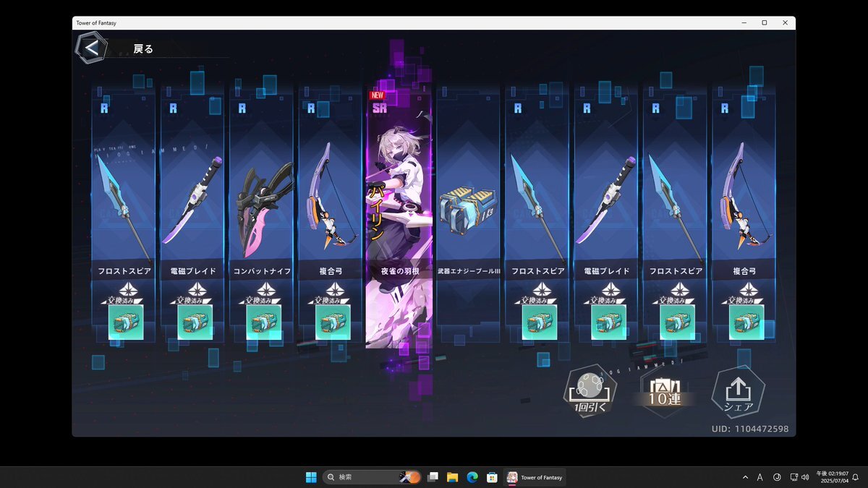Open Microsoft Store from the taskbar
The image size is (868, 488).
pyautogui.click(x=492, y=477)
